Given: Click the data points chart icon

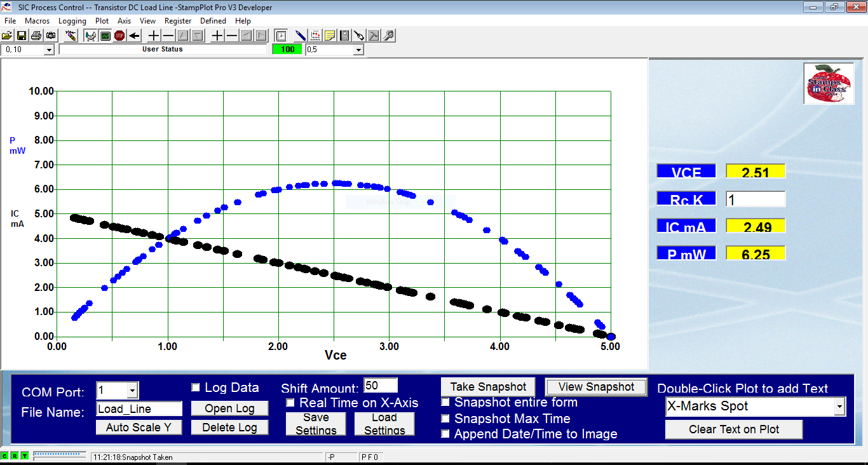Looking at the screenshot, I should pyautogui.click(x=315, y=36).
